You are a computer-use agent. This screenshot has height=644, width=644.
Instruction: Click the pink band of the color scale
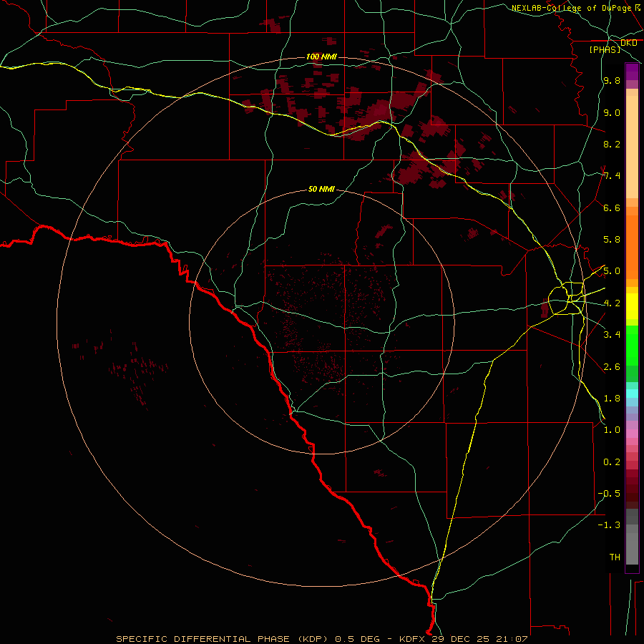pyautogui.click(x=632, y=434)
